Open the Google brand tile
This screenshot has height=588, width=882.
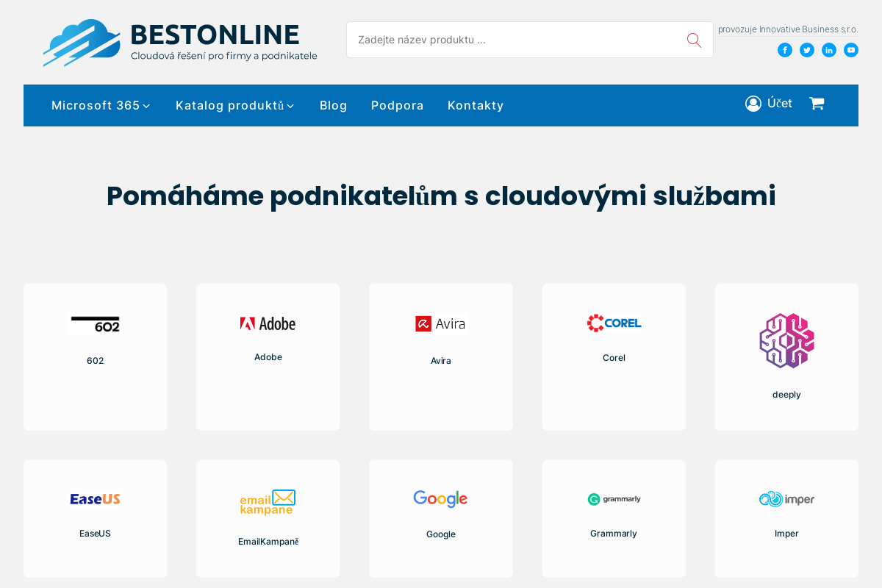(x=440, y=518)
